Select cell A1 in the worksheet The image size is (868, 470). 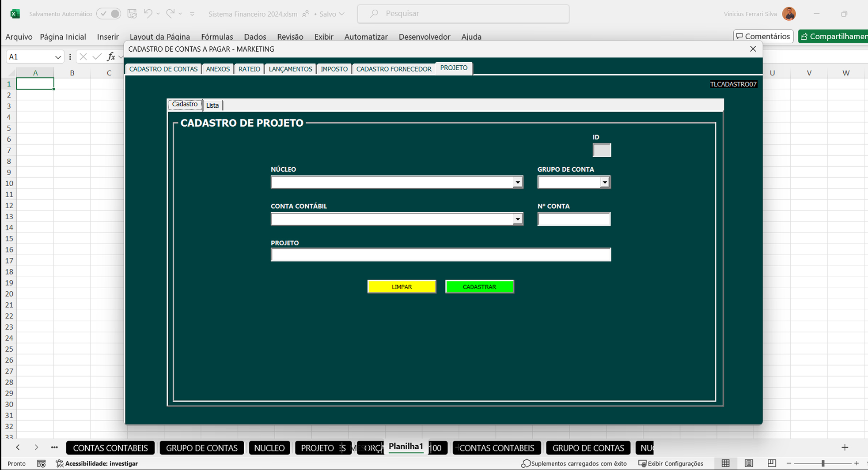coord(35,84)
